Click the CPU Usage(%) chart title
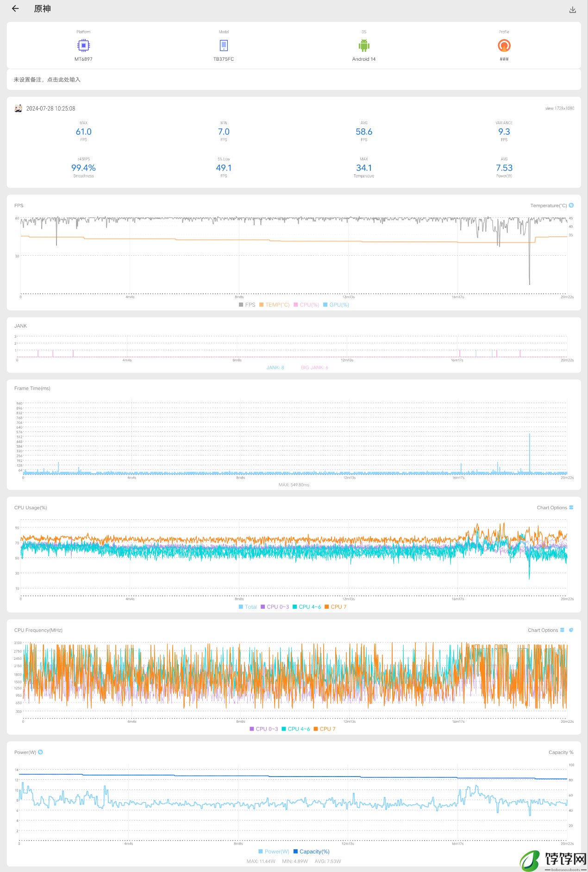 [x=31, y=508]
